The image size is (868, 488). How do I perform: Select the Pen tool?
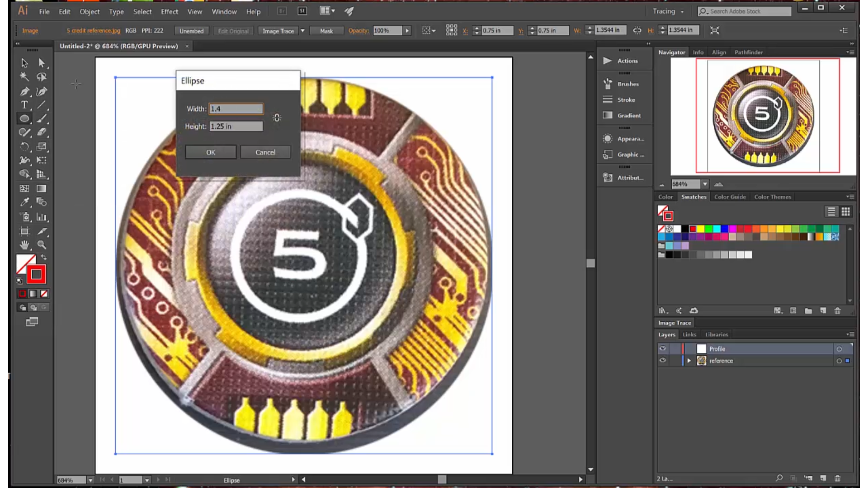[x=24, y=91]
